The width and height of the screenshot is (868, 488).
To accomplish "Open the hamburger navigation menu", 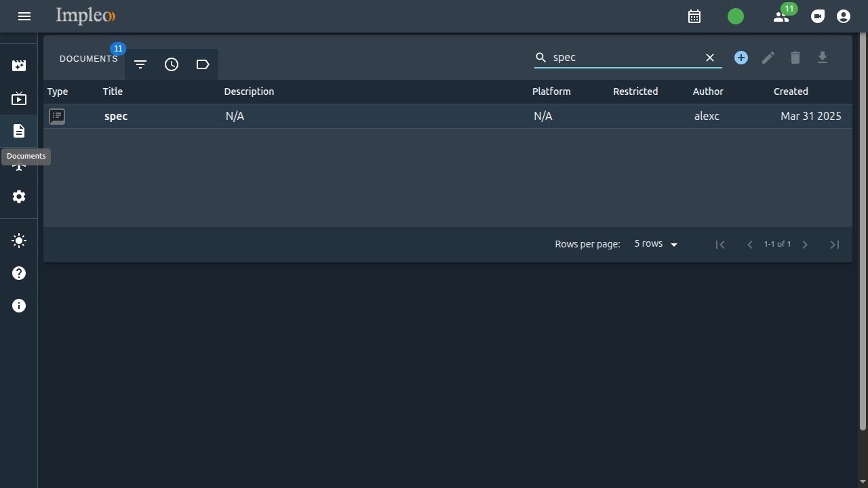I will pyautogui.click(x=24, y=16).
